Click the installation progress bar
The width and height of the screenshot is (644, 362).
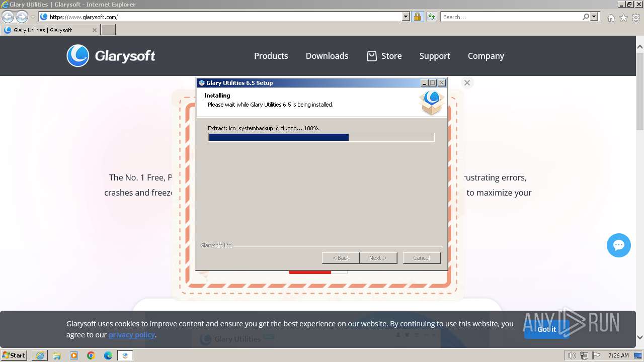(x=321, y=137)
